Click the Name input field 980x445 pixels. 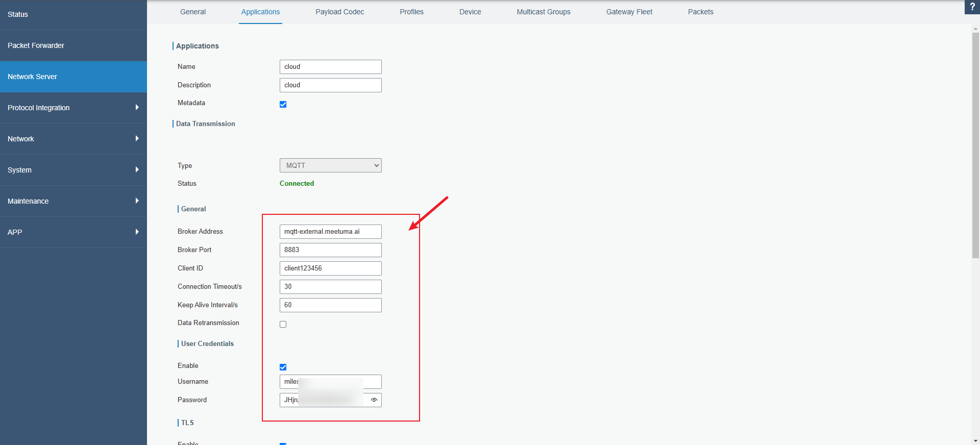click(x=331, y=67)
